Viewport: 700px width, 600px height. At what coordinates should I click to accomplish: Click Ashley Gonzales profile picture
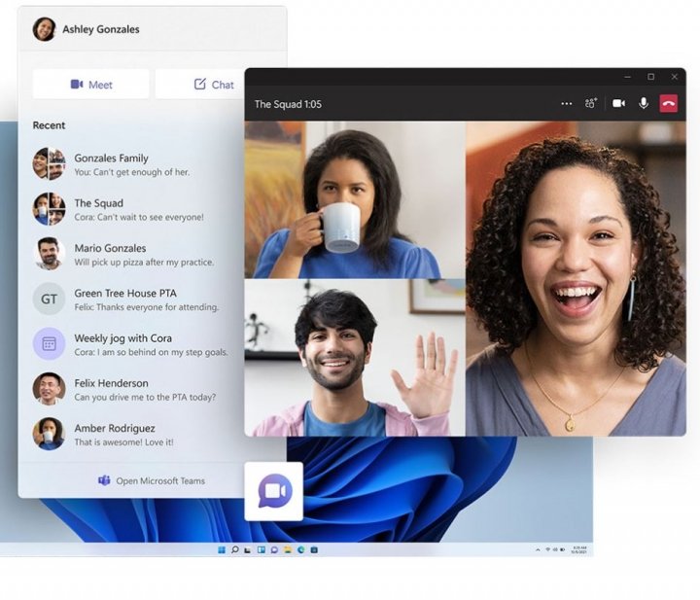(x=44, y=29)
